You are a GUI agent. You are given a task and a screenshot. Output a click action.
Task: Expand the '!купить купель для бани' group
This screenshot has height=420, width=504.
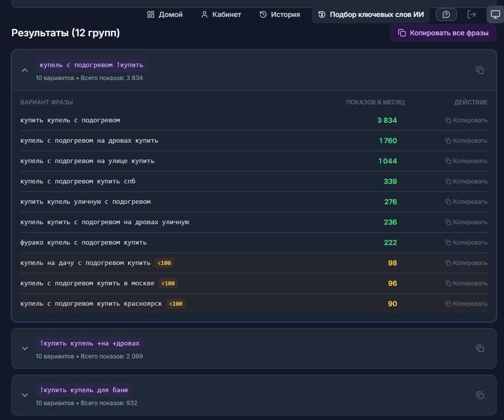(25, 395)
